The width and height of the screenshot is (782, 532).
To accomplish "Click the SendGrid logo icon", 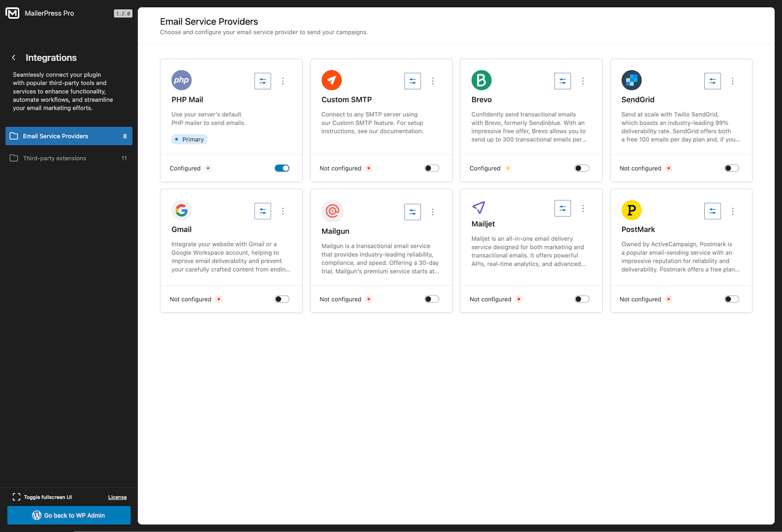I will (x=631, y=80).
